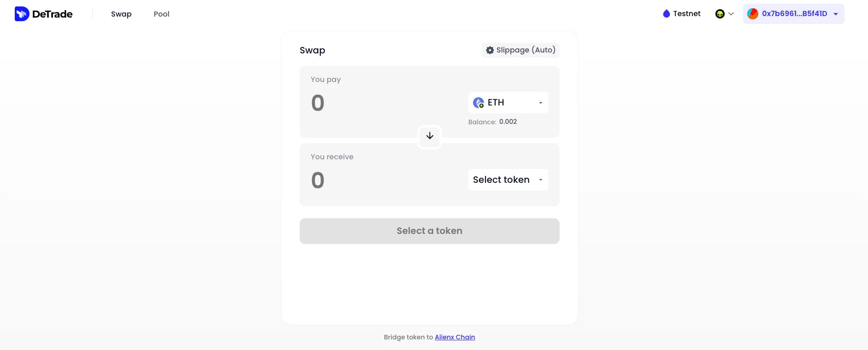This screenshot has width=868, height=350.
Task: Switch to the Pool nav tab
Action: (161, 14)
